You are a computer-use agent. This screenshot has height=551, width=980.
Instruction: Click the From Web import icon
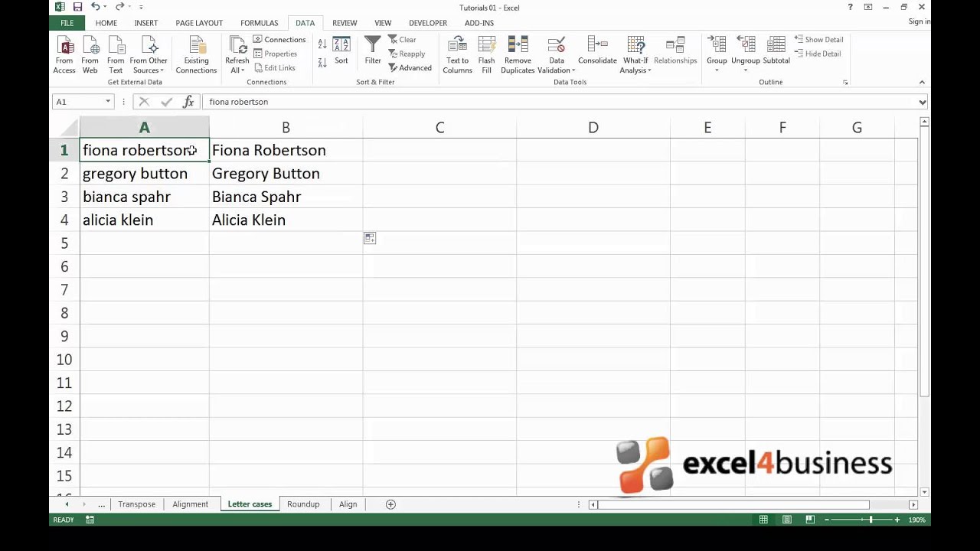90,54
